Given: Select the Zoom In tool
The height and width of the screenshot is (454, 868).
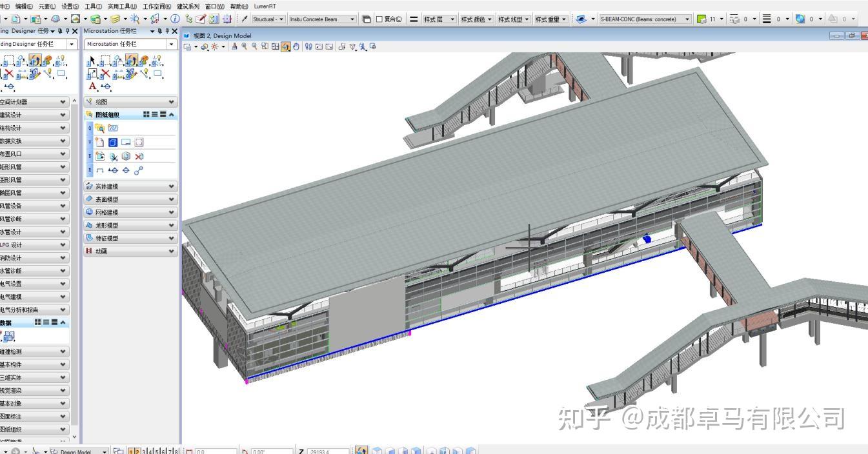Looking at the screenshot, I should tap(244, 46).
